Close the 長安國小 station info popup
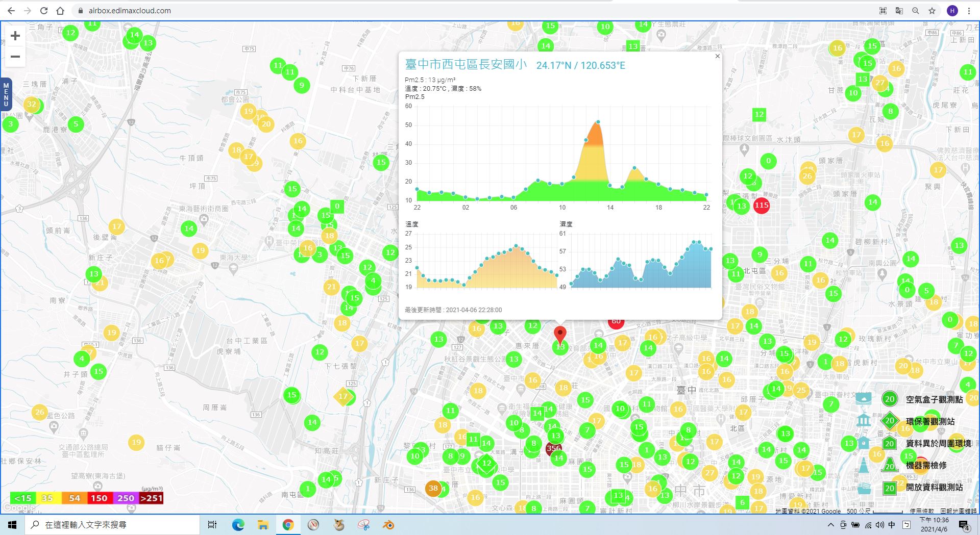Image resolution: width=980 pixels, height=535 pixels. point(718,56)
